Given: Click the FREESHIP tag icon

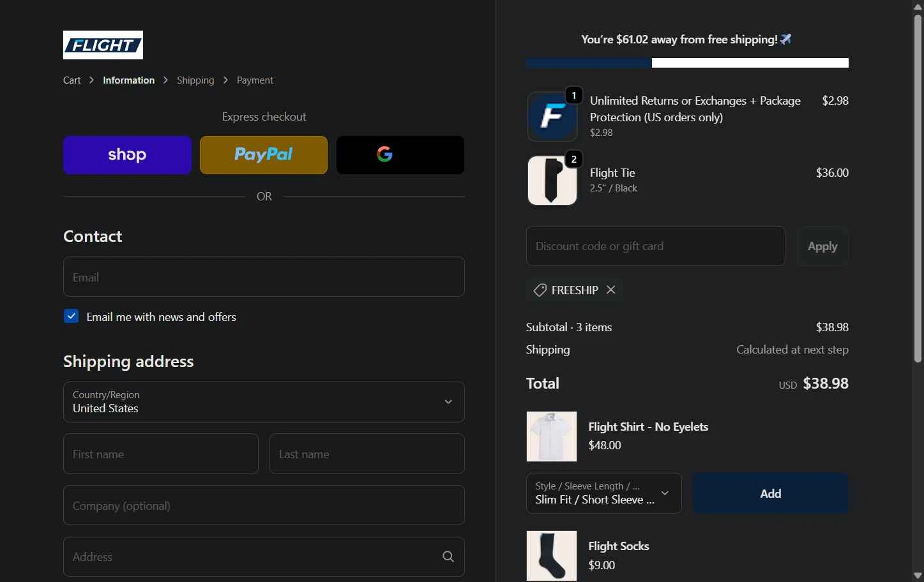Looking at the screenshot, I should click(540, 290).
